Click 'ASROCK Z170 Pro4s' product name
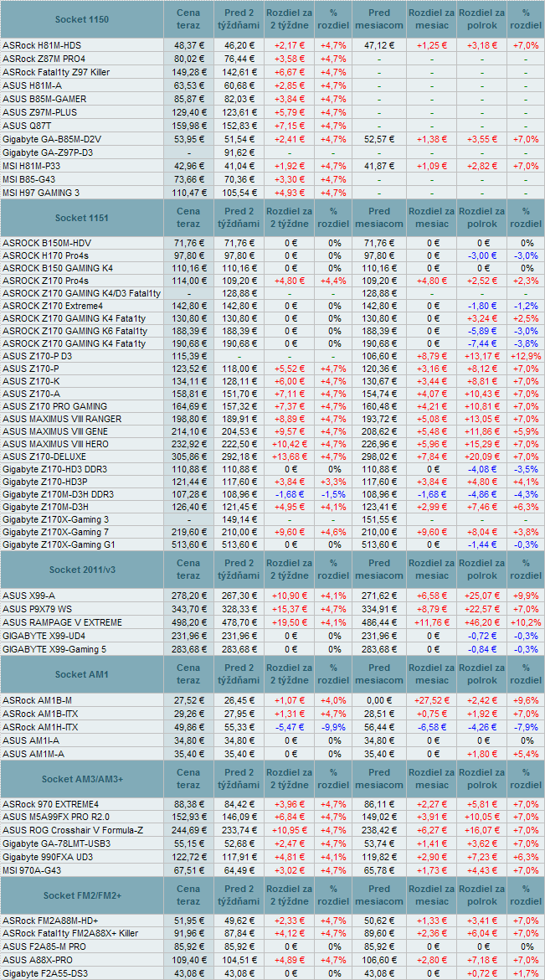The width and height of the screenshot is (545, 980). (45, 281)
